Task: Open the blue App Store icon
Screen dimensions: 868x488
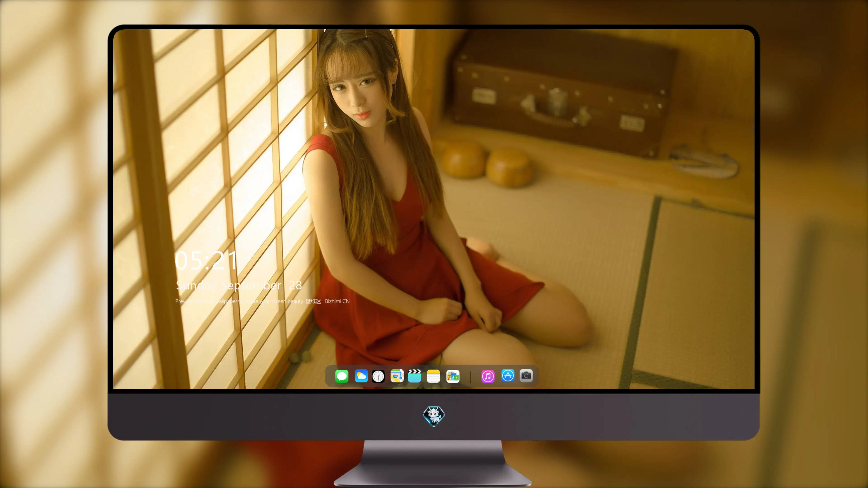Action: pos(508,375)
